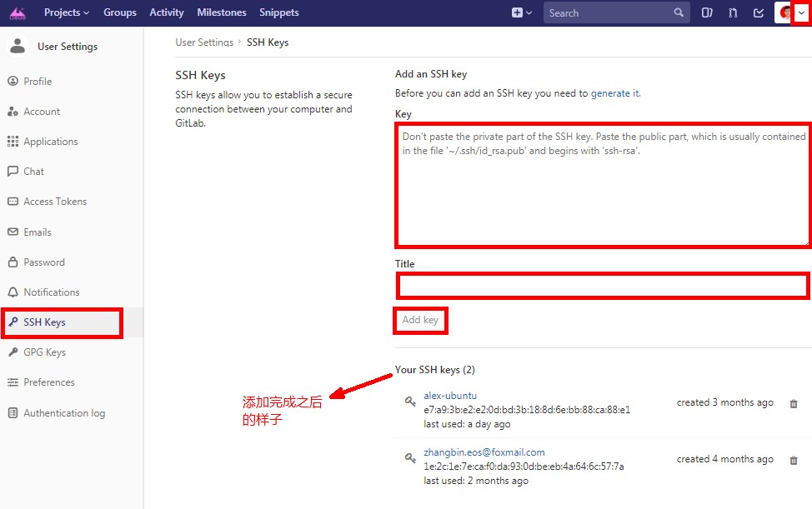Click the search magnifier icon
Screen dimensions: 812x509
pos(679,12)
